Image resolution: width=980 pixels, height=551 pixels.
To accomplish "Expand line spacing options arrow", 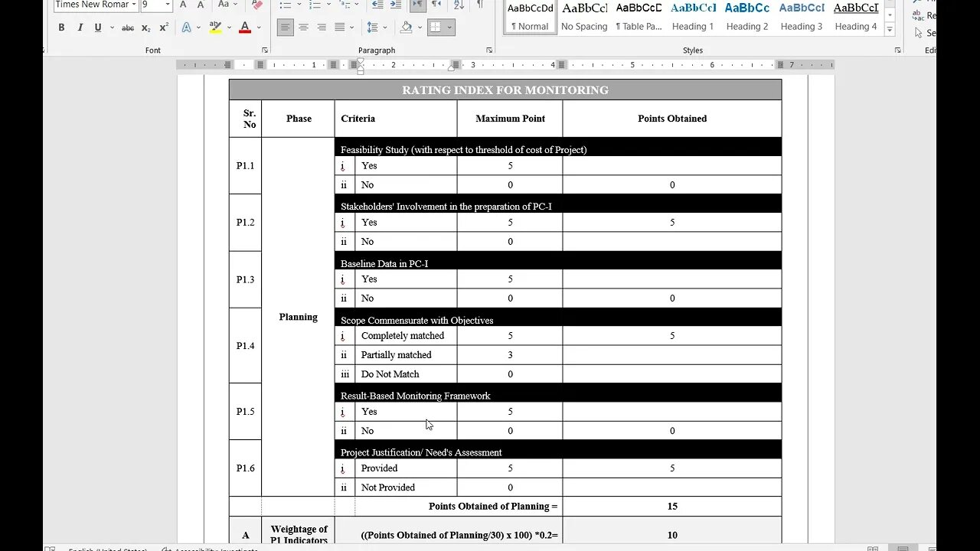I will [x=386, y=28].
